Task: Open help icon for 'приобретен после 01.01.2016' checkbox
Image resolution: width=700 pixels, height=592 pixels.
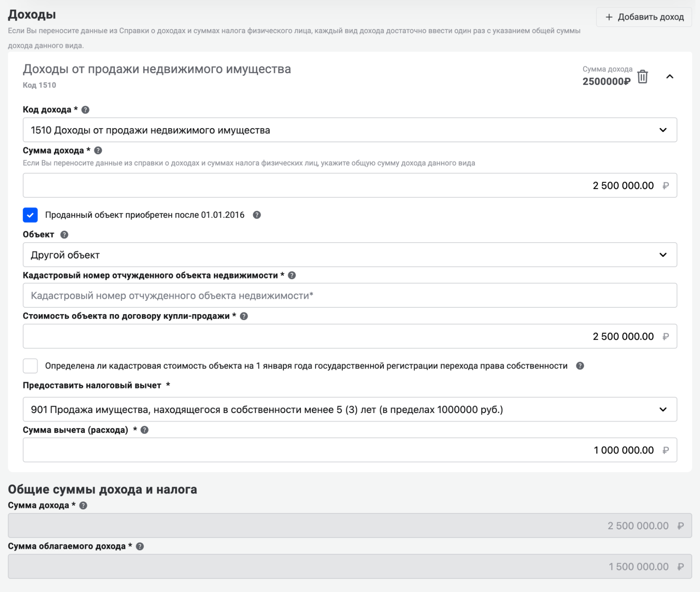Action: (x=257, y=215)
